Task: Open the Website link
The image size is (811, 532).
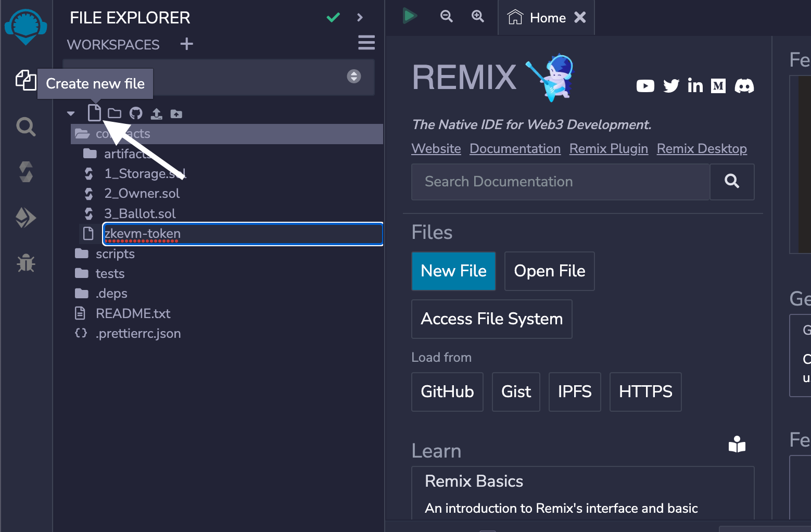Action: tap(436, 149)
